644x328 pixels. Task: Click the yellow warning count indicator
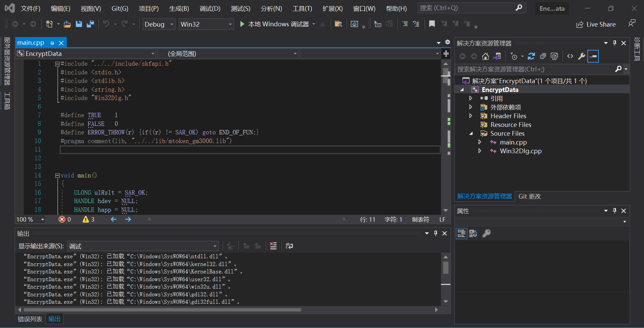click(88, 220)
